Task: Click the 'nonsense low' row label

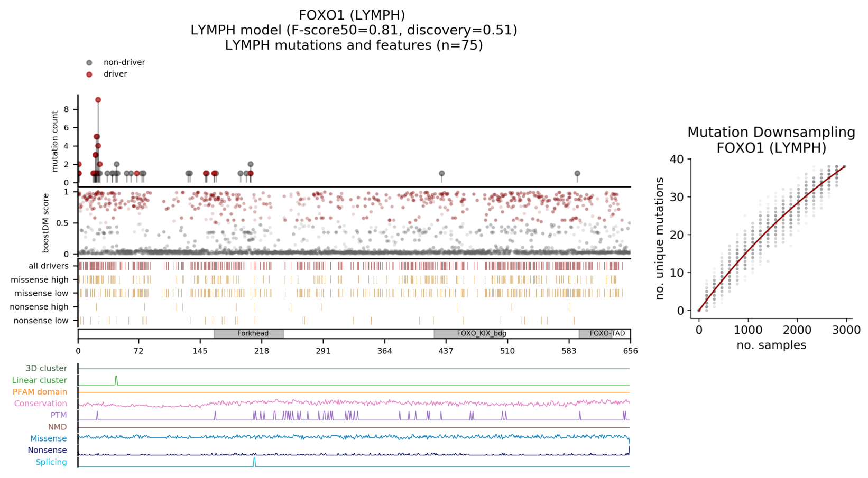Action: (x=41, y=321)
